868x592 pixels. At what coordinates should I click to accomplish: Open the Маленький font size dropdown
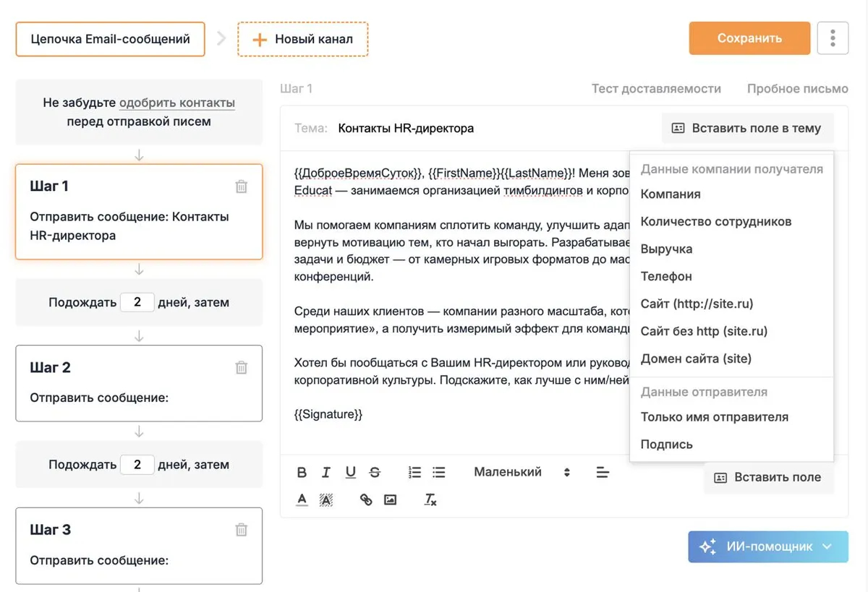coord(522,472)
